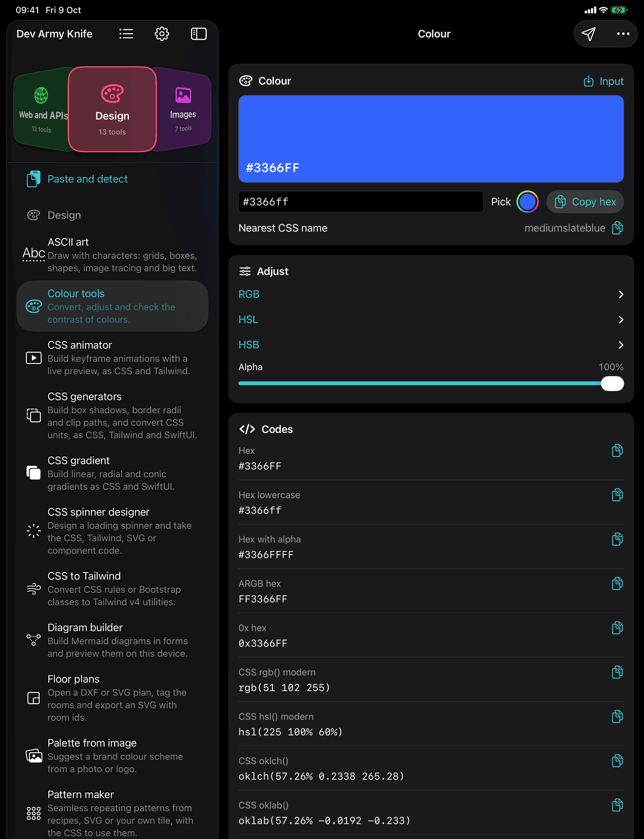Select the Web and APIs category card
This screenshot has width=644, height=839.
coord(42,110)
